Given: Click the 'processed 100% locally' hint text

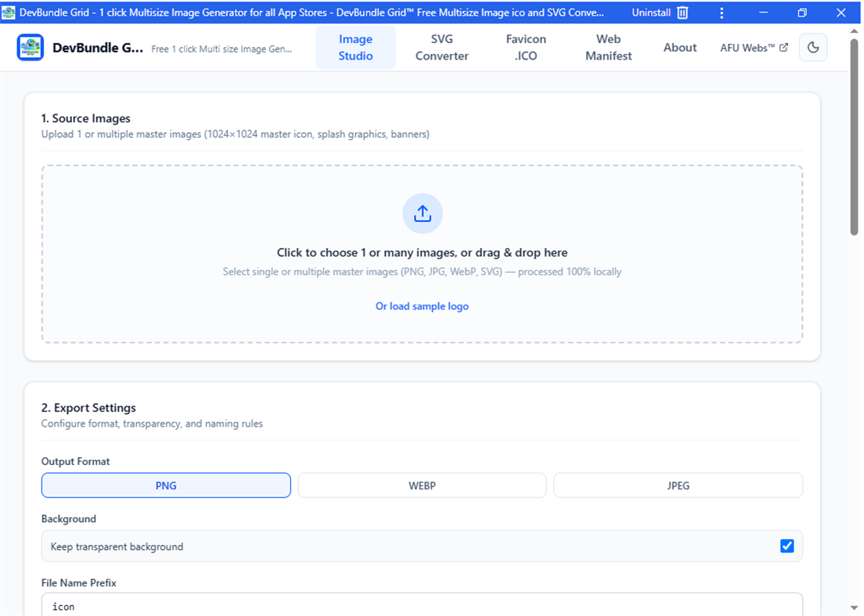Looking at the screenshot, I should (x=570, y=272).
